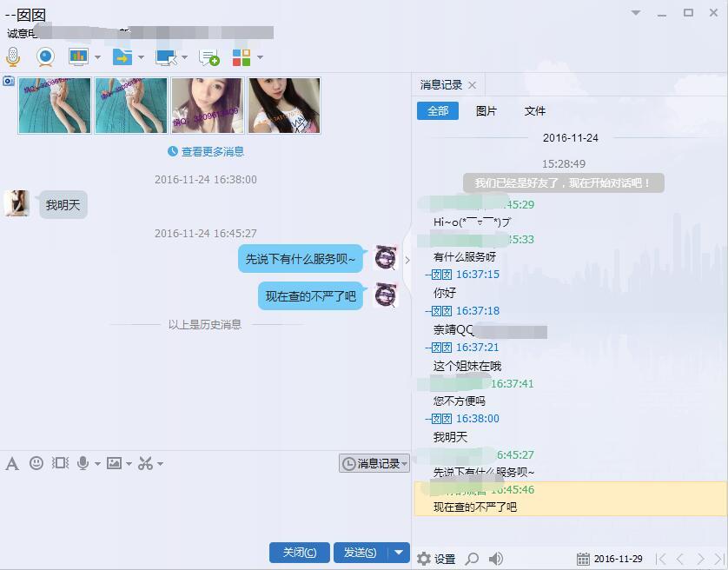Switch to the 文件 tab
Viewport: 728px width, 570px height.
click(535, 111)
